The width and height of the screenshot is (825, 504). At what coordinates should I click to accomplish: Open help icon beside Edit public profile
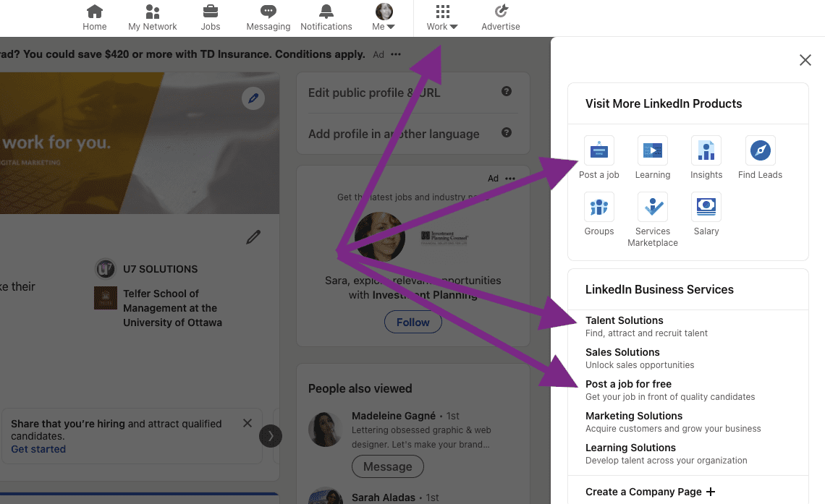click(506, 91)
